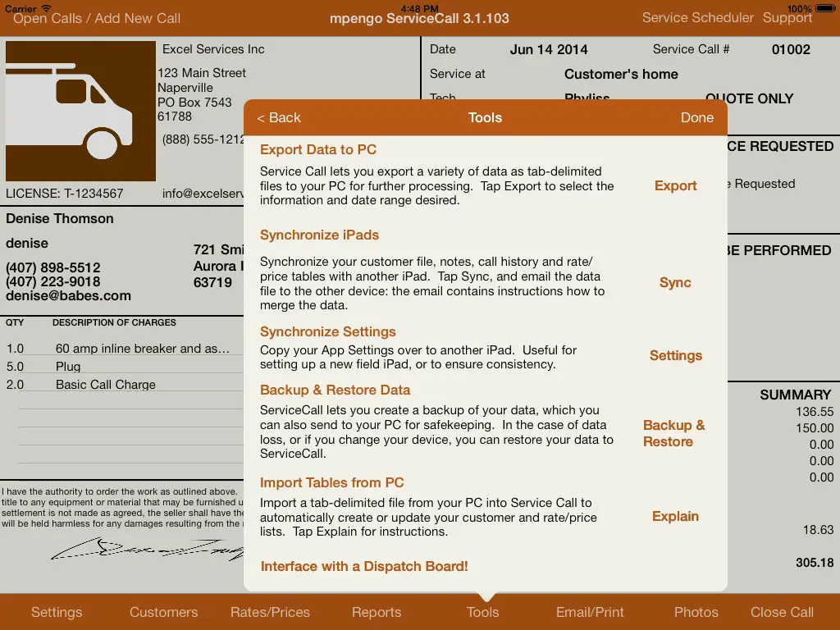Tap Close Call in bottom bar

tap(782, 612)
